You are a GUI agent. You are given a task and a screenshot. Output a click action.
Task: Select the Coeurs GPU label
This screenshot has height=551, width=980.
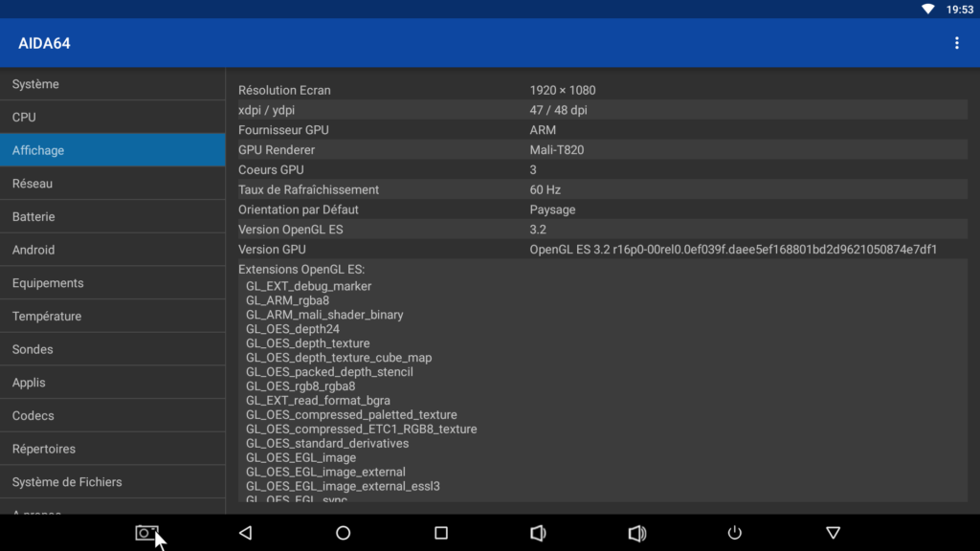point(271,170)
